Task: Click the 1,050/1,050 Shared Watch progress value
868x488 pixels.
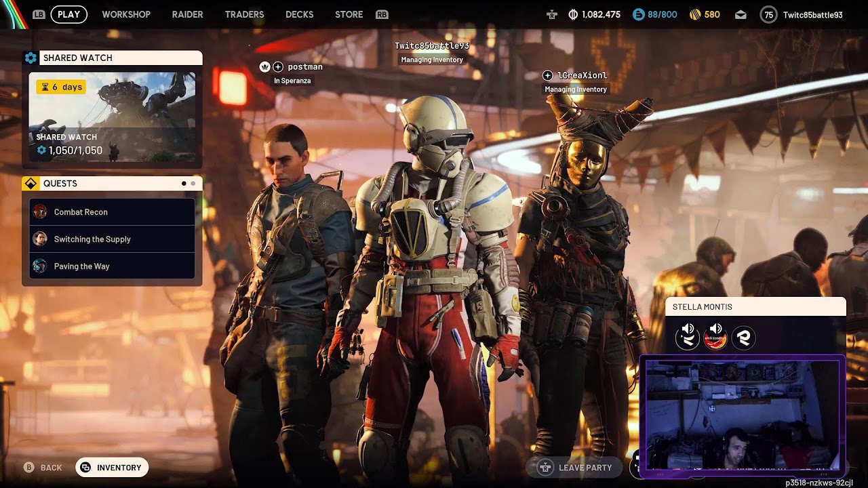Action: coord(75,150)
